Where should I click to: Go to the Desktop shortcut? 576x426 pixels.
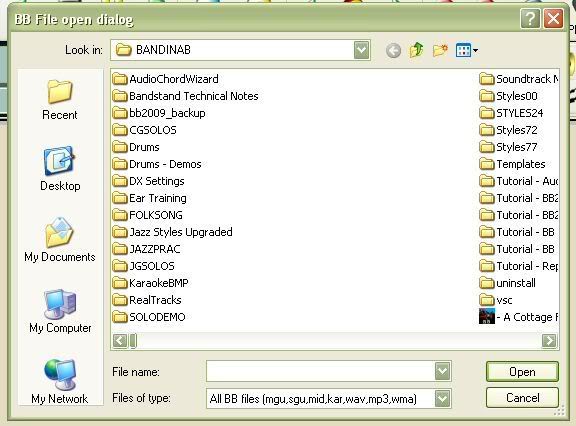(x=60, y=169)
